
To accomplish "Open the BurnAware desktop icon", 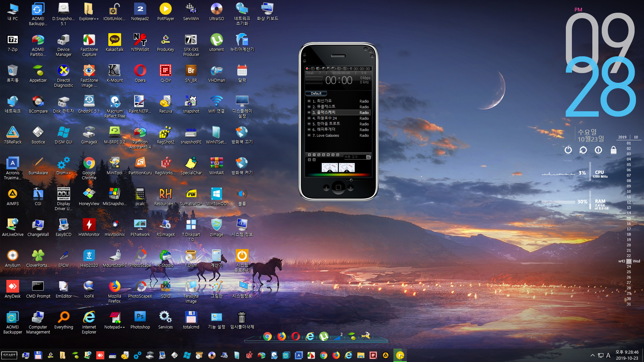I will (38, 166).
